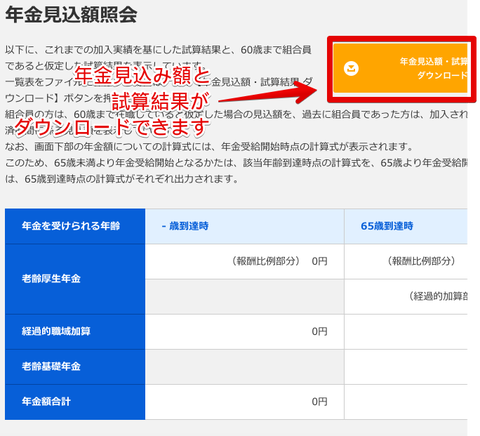Click the 経過的職域加算 row label
Image resolution: width=480 pixels, height=436 pixels.
(x=75, y=332)
